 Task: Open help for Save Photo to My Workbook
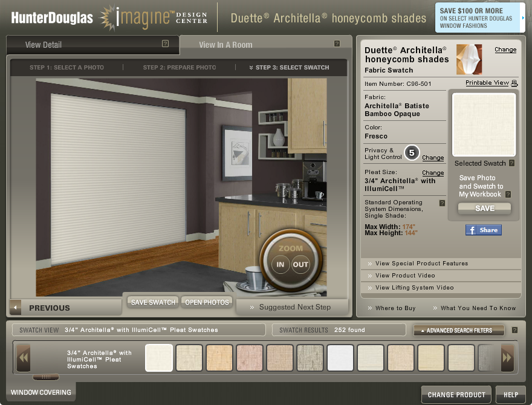[x=508, y=195]
